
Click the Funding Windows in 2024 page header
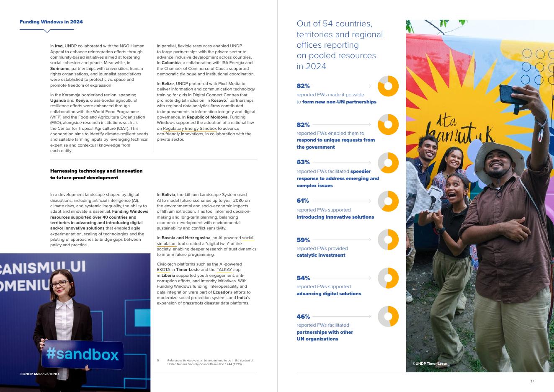click(51, 22)
